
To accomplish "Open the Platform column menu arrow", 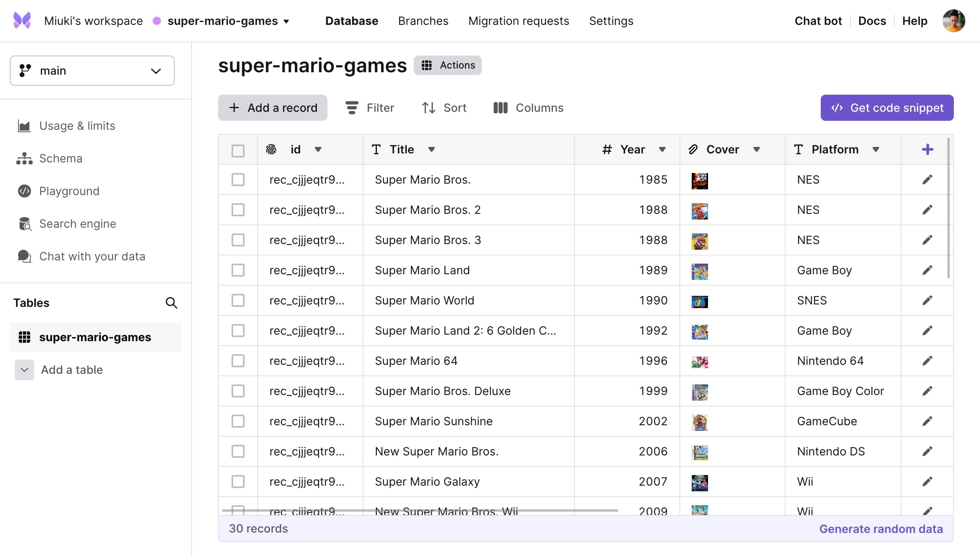I will (x=876, y=149).
